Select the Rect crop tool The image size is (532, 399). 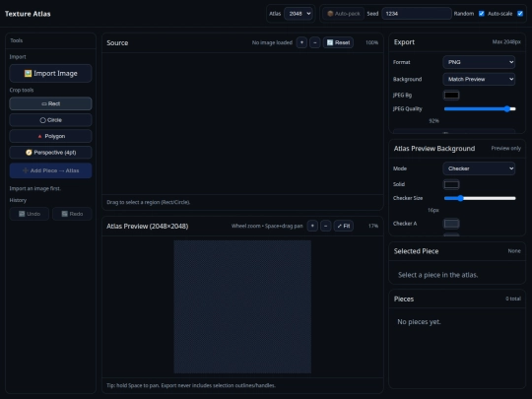[x=50, y=103]
